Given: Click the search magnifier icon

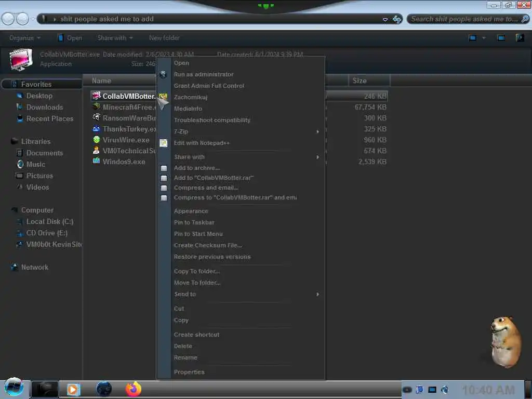Looking at the screenshot, I should [x=525, y=19].
